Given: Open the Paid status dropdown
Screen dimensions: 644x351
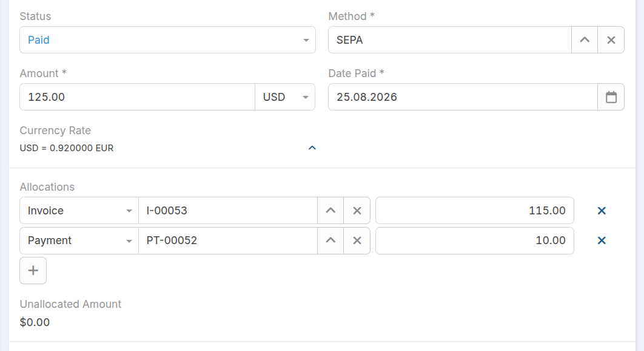Looking at the screenshot, I should [167, 40].
